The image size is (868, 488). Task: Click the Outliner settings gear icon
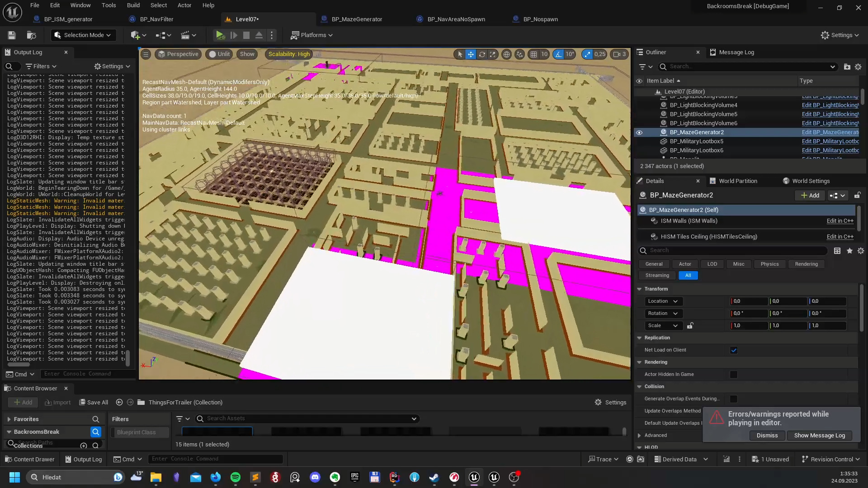tap(858, 67)
